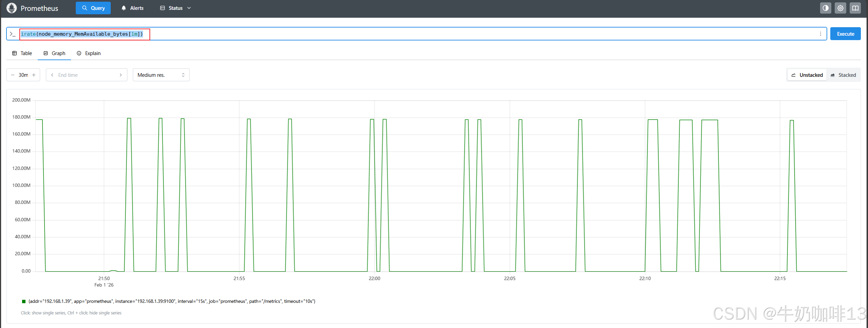Click the prompt icon before the query
Image resolution: width=868 pixels, height=328 pixels.
tap(13, 34)
